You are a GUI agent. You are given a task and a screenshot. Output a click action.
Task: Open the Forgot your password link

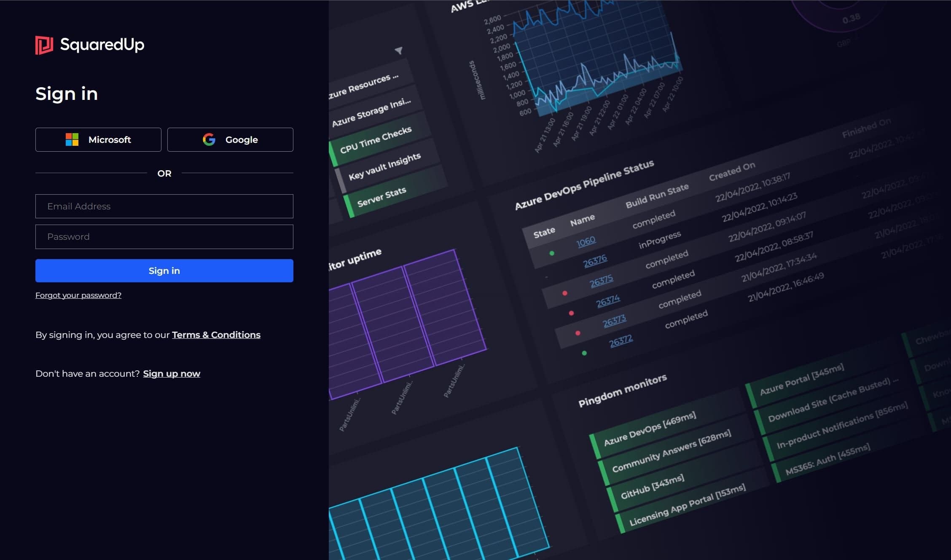pos(78,295)
